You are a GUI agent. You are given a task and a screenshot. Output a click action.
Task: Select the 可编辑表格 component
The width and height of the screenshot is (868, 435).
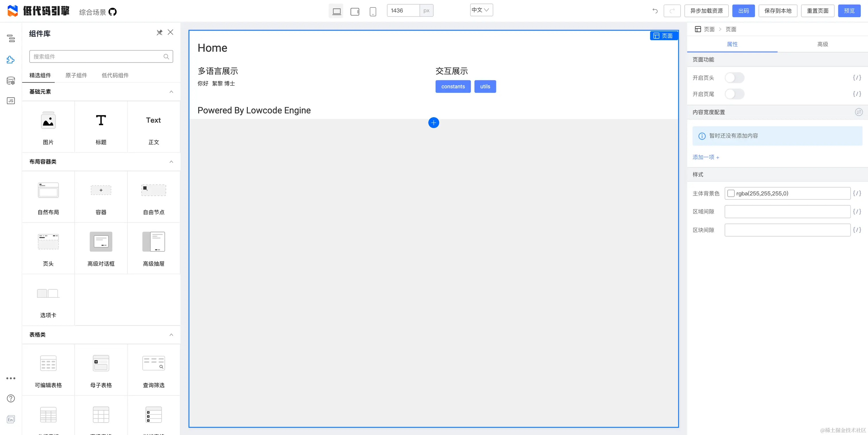point(48,370)
